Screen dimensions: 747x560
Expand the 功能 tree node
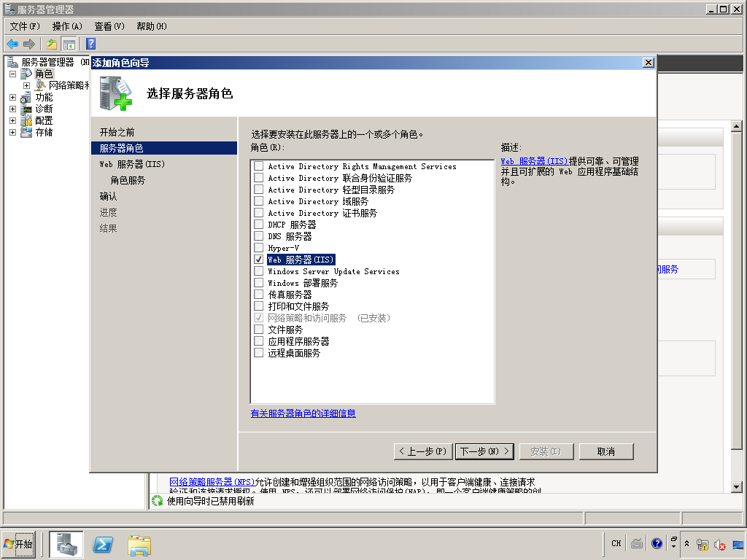pos(13,97)
